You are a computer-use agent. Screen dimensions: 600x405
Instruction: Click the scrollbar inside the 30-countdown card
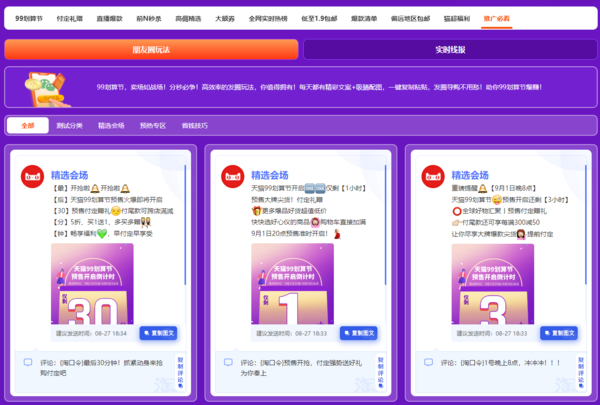185,225
